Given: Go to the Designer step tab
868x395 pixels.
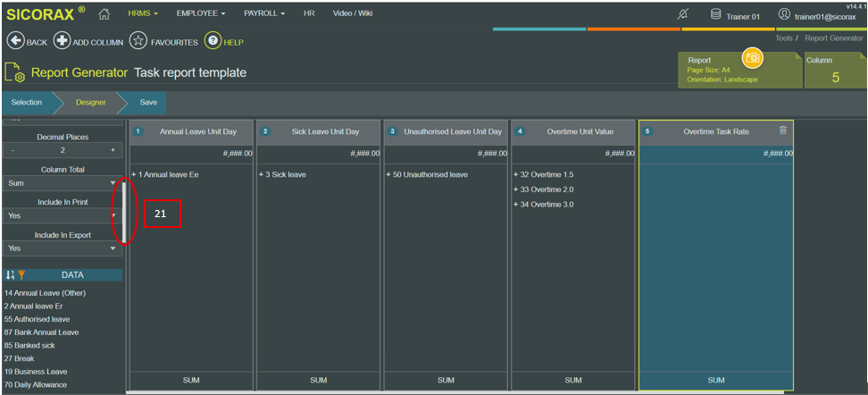Looking at the screenshot, I should [x=91, y=103].
